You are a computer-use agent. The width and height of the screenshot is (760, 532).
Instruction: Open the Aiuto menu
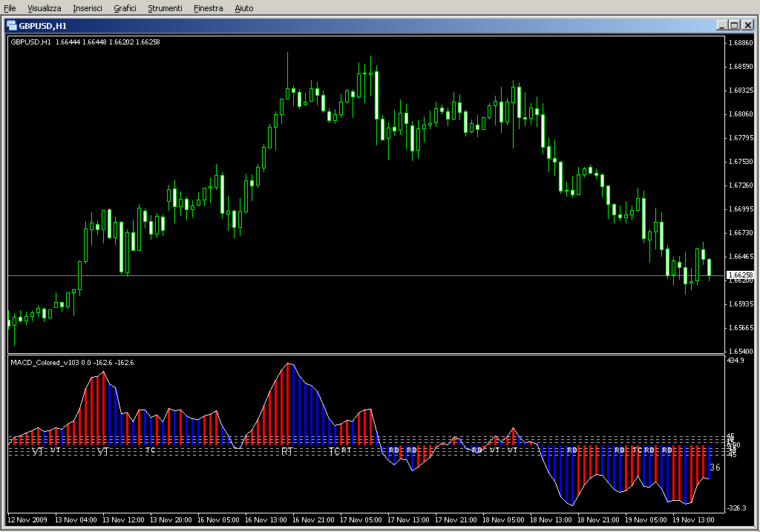(x=243, y=8)
